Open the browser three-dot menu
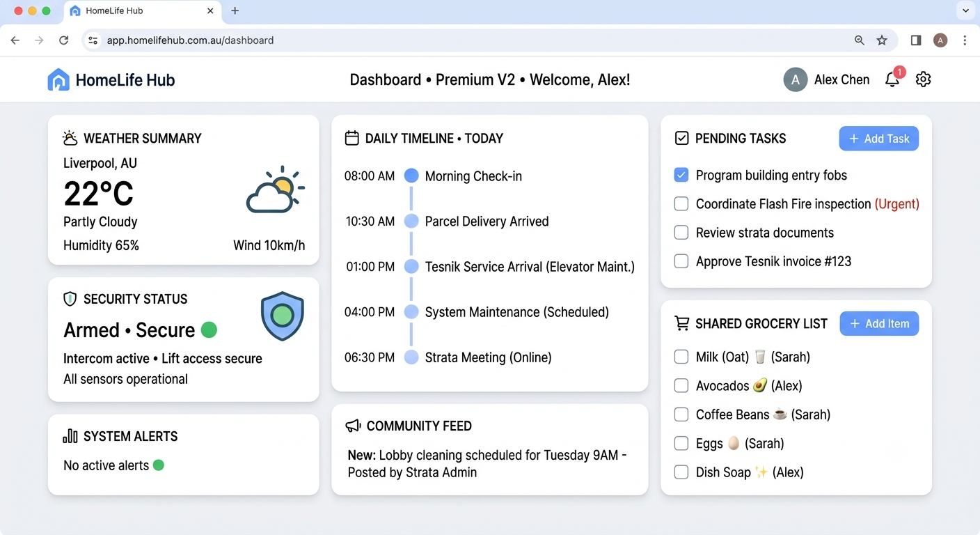Screen dimensions: 980x535 pyautogui.click(x=965, y=40)
